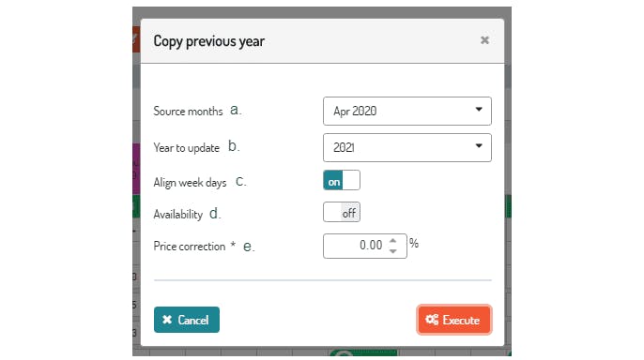The height and width of the screenshot is (360, 644).
Task: Open the Year to update dropdown
Action: point(407,147)
